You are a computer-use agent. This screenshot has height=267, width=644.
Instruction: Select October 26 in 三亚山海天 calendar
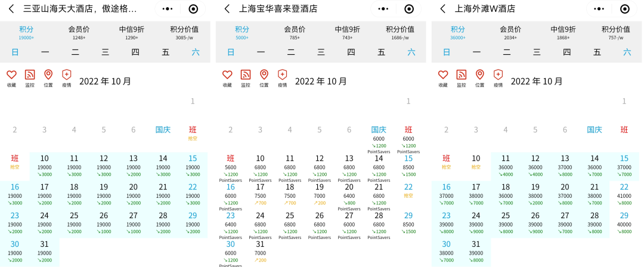(104, 223)
